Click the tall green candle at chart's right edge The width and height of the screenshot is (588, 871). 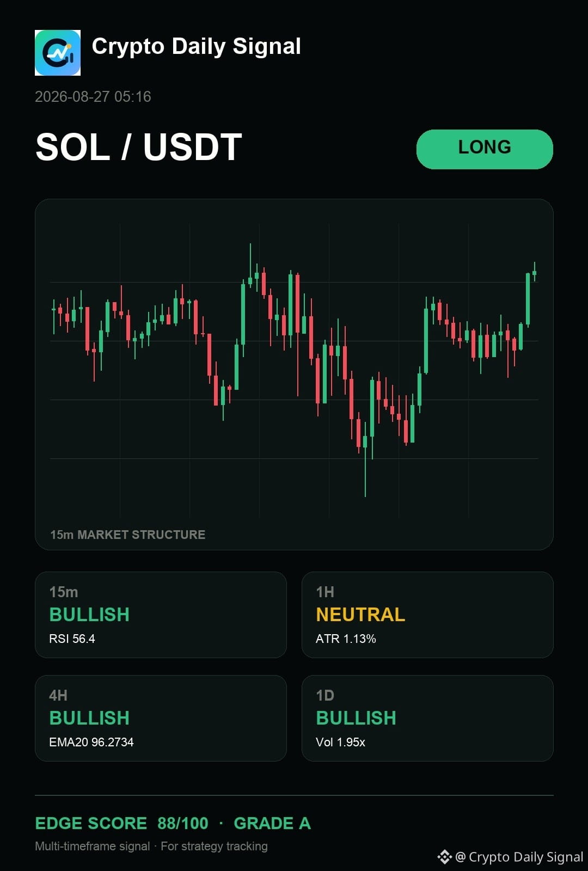tap(528, 299)
